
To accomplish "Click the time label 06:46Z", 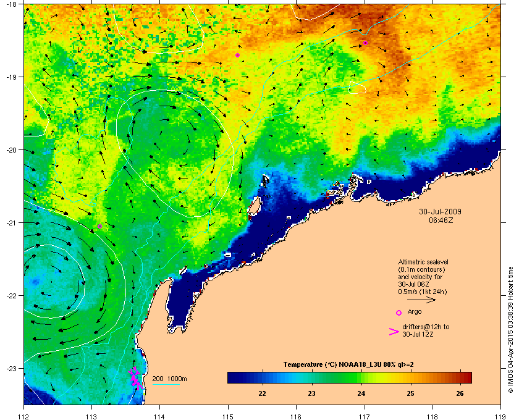I will [441, 220].
